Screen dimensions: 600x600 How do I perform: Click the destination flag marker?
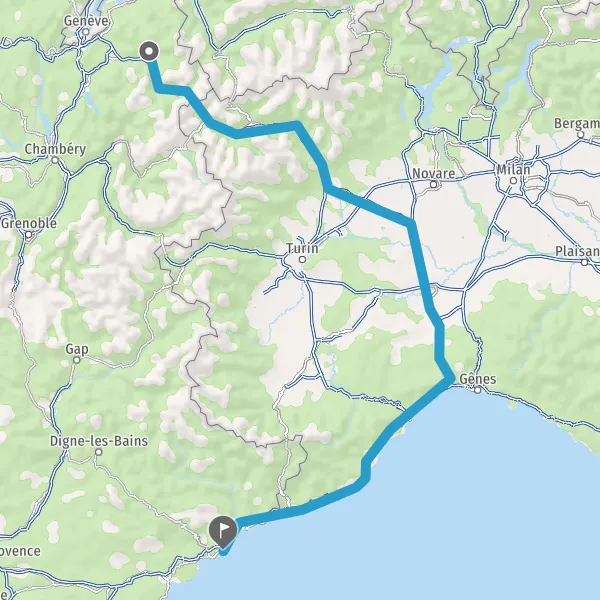pos(223,531)
